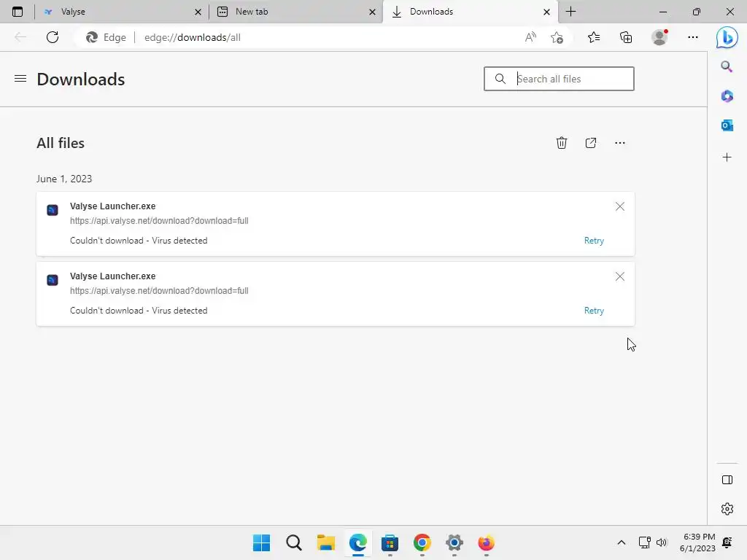Open the Downloads hamburger menu
Viewport: 747px width, 560px height.
click(20, 79)
